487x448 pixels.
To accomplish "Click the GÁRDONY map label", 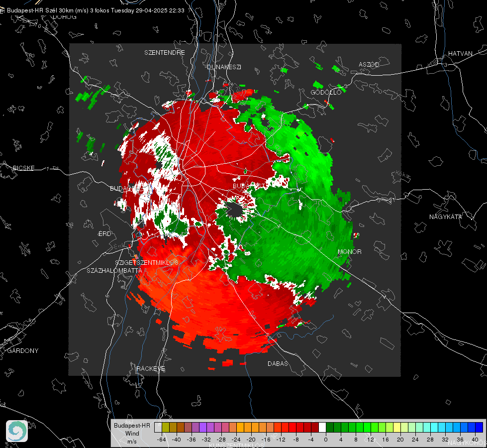I will (x=23, y=351).
